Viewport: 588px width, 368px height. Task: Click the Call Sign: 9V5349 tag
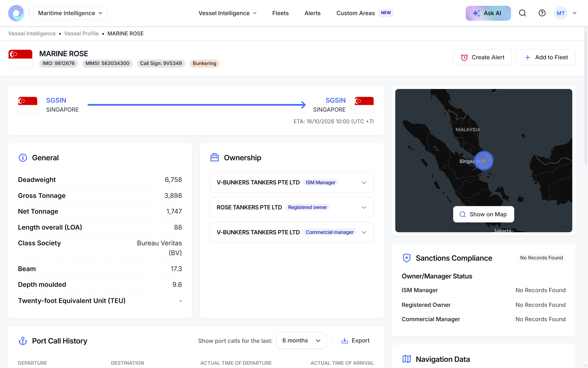click(161, 63)
